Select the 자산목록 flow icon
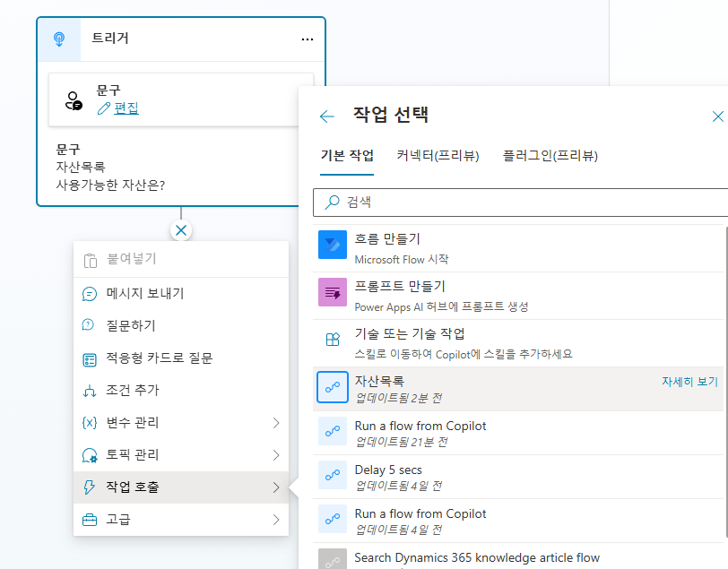Screen dimensions: 728x569 click(333, 388)
